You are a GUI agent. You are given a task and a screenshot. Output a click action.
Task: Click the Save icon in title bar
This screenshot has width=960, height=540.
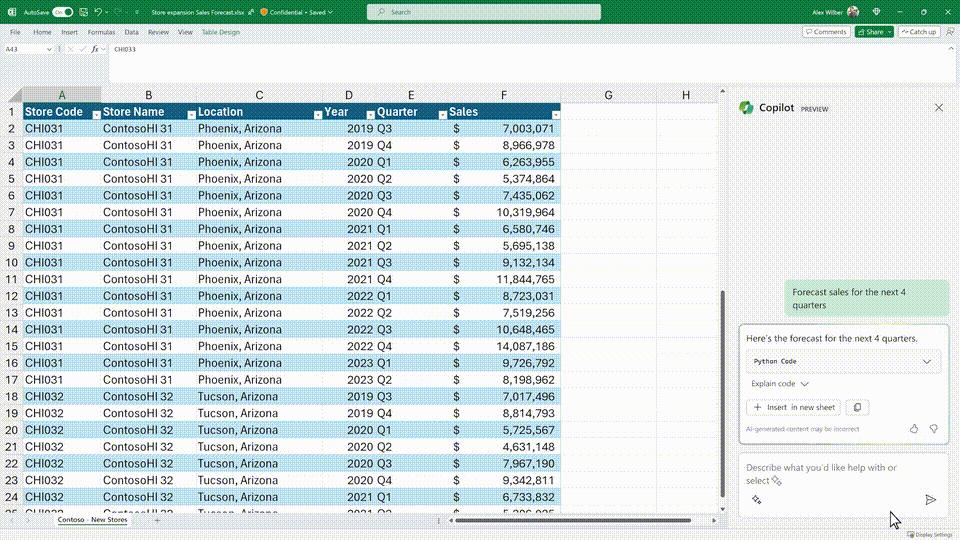(83, 12)
